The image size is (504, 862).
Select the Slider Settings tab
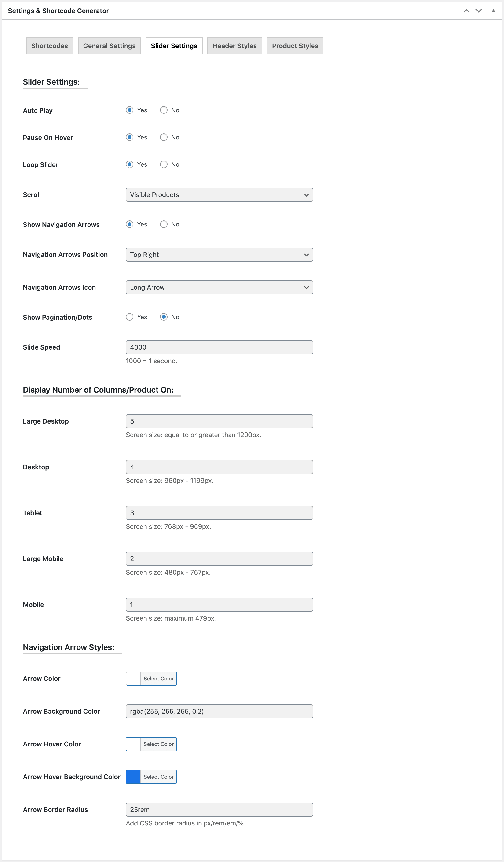point(174,46)
